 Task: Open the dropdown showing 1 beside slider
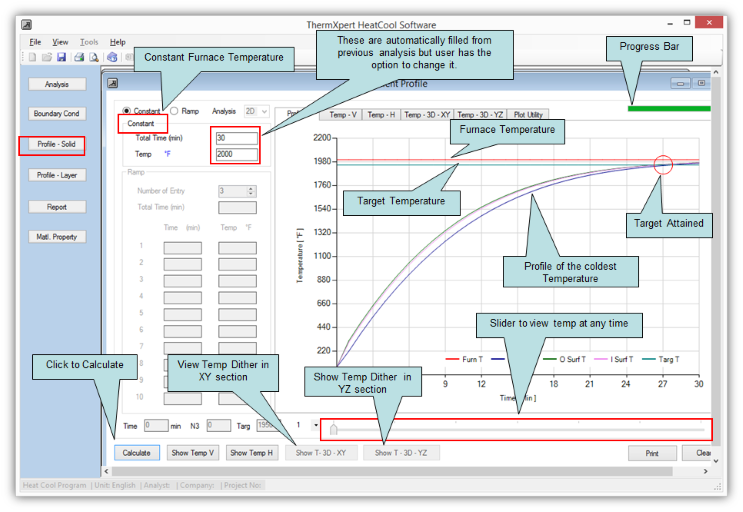pyautogui.click(x=316, y=425)
